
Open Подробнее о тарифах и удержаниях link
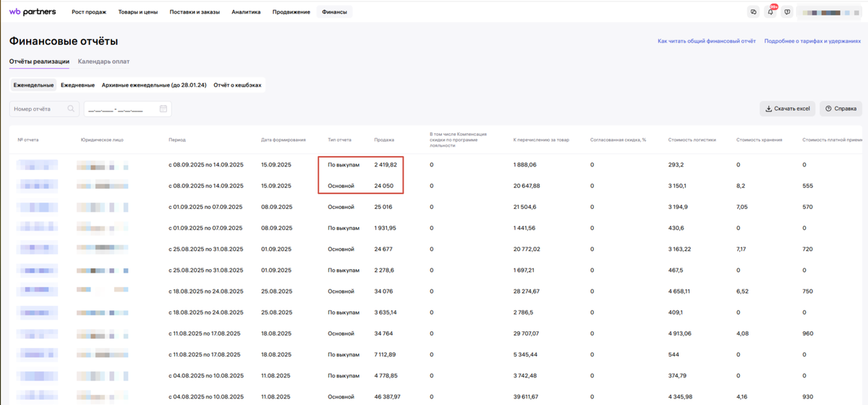[812, 41]
